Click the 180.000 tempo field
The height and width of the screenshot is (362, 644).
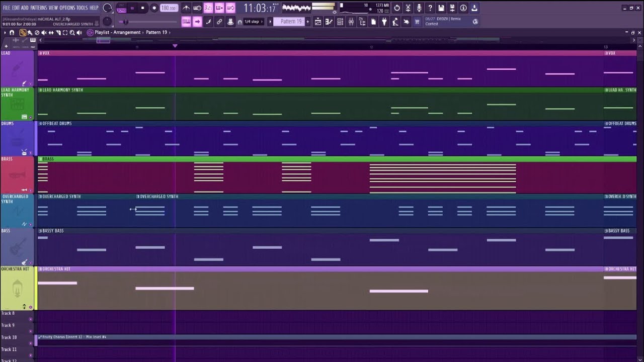click(x=170, y=8)
